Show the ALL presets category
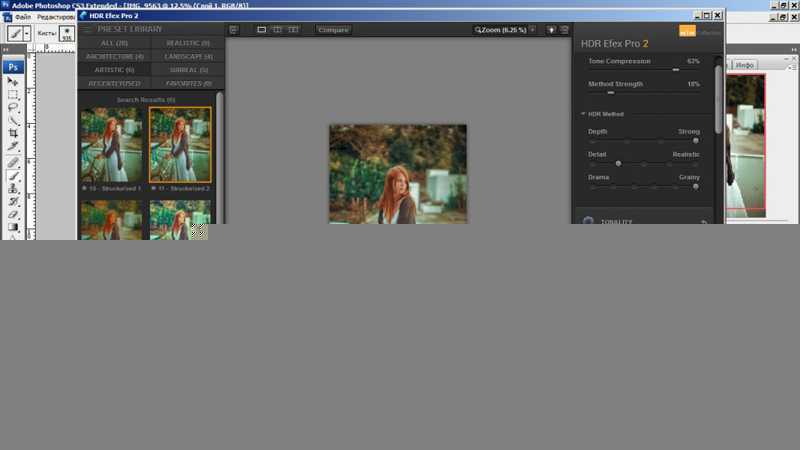The width and height of the screenshot is (800, 450). 114,43
